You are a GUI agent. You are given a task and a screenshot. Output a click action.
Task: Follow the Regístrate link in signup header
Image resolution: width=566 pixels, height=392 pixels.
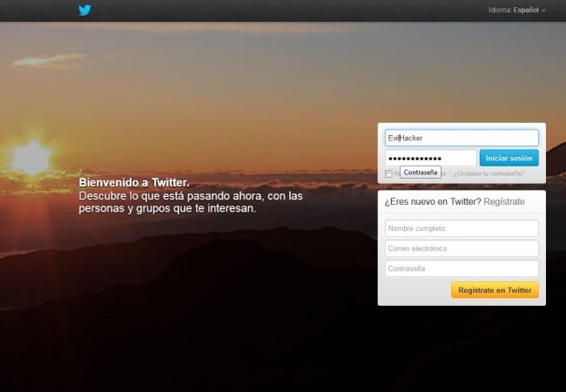point(504,201)
